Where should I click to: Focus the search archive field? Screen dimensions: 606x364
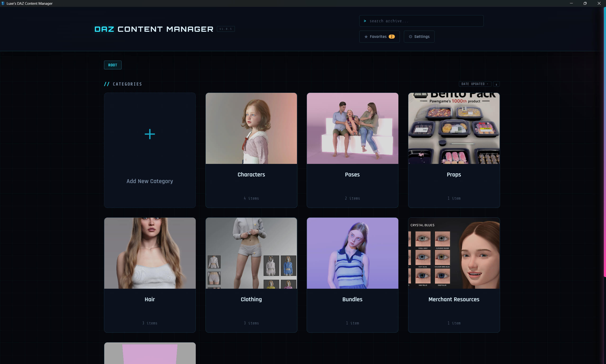(421, 21)
